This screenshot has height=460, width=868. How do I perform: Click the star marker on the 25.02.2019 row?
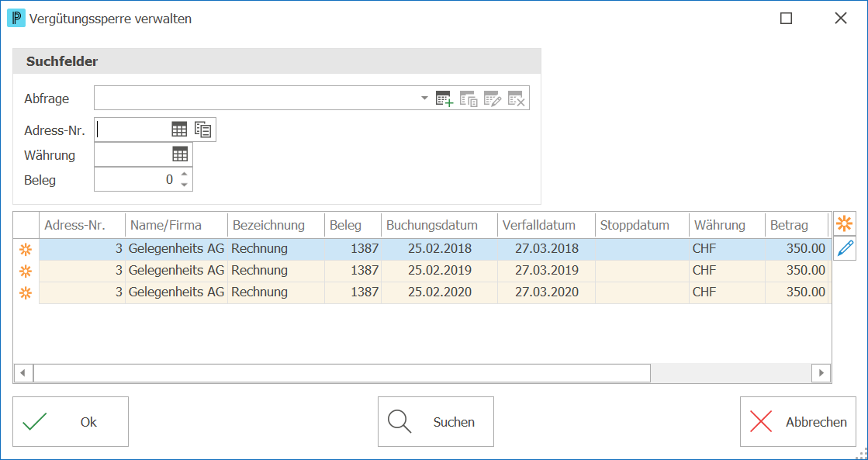[26, 272]
